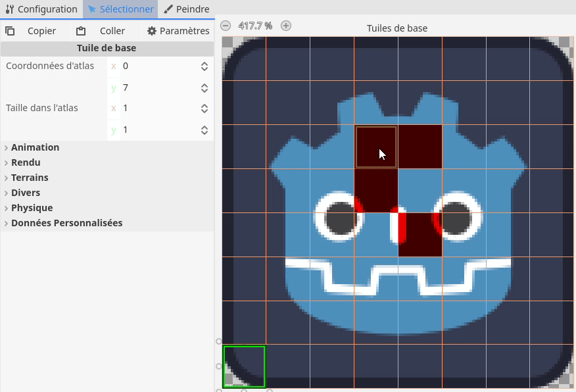
Task: Adjust atlas coordinates x stepper arrows
Action: pos(204,66)
